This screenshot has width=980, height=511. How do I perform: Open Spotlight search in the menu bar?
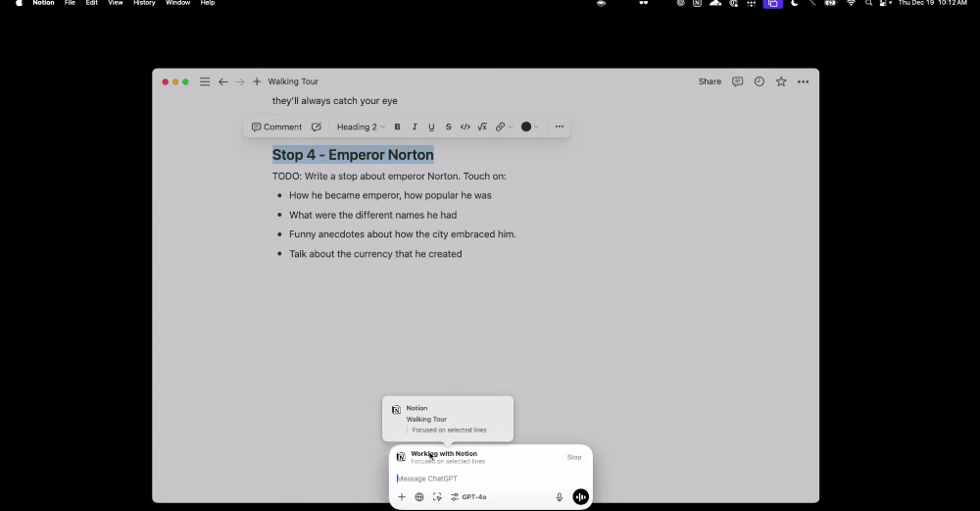click(868, 3)
